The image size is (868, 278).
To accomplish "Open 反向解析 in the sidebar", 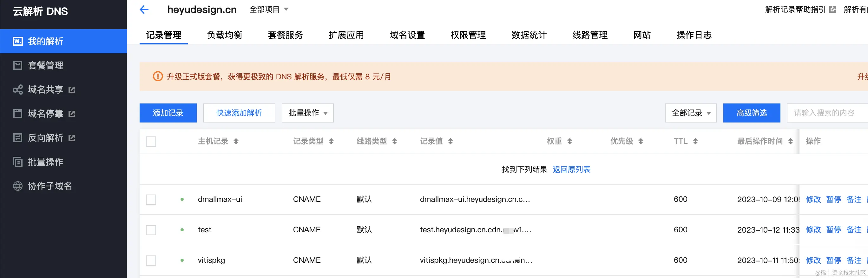I will click(x=63, y=138).
